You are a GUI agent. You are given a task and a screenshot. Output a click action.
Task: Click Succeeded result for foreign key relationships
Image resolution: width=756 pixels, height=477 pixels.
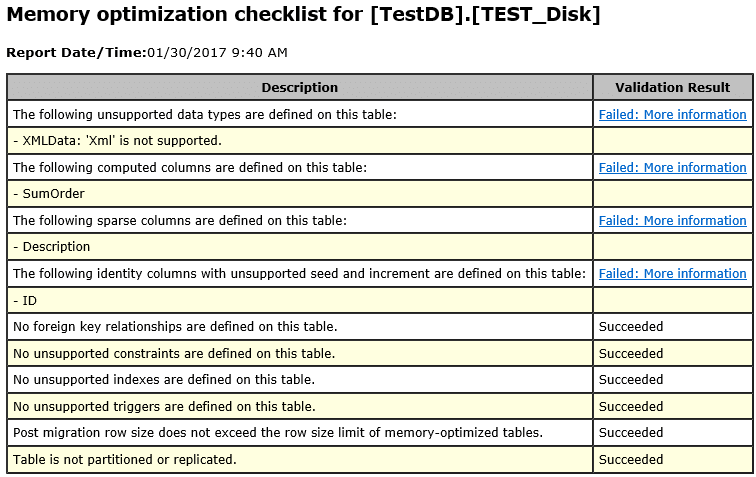(x=631, y=327)
